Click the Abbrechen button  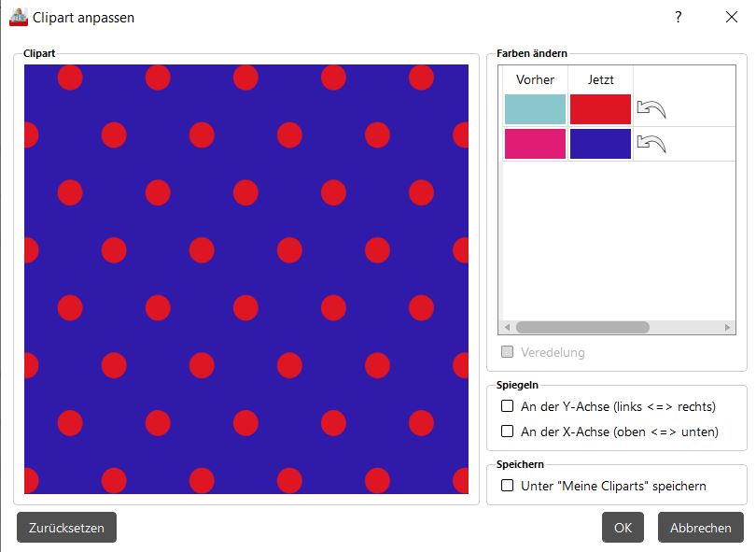(x=700, y=528)
